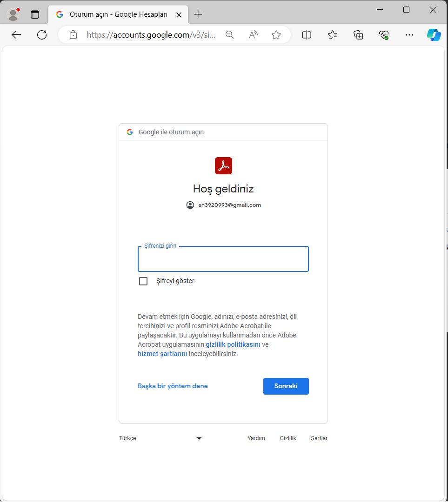Open the Favorites list icon

(332, 35)
